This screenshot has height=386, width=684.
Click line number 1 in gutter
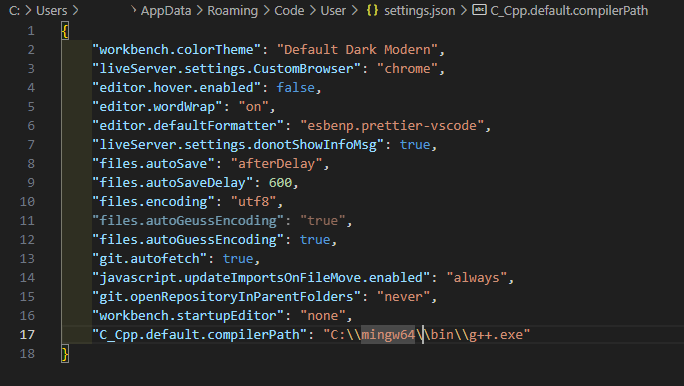coord(31,31)
